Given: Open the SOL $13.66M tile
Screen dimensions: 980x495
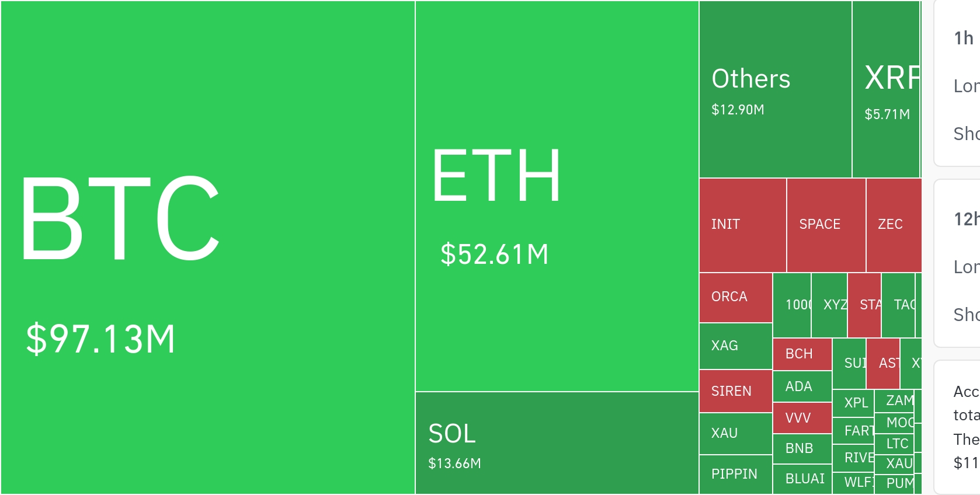Looking at the screenshot, I should [x=557, y=443].
